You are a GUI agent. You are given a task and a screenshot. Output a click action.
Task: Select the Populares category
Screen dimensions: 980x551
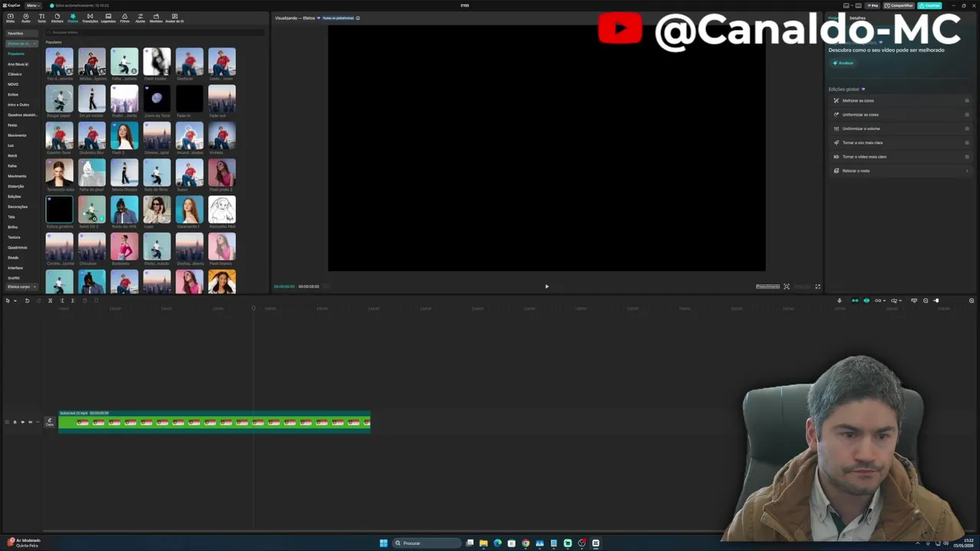click(x=16, y=54)
